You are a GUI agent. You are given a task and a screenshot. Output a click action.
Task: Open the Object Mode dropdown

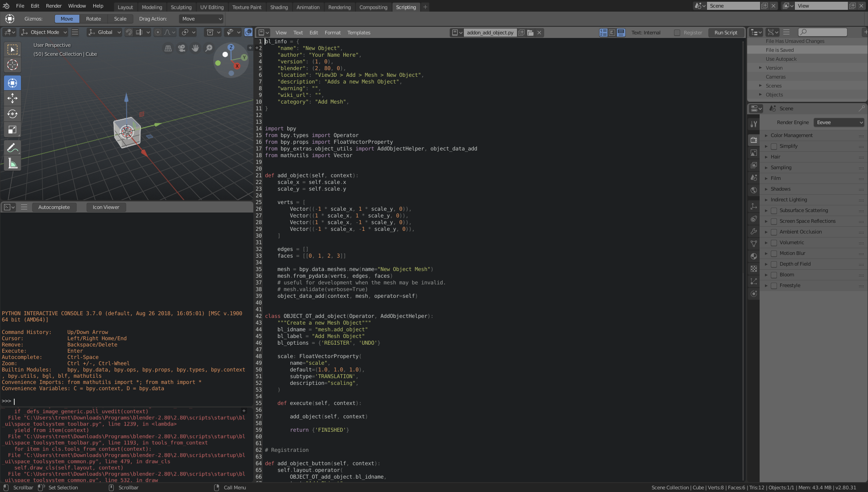point(44,32)
